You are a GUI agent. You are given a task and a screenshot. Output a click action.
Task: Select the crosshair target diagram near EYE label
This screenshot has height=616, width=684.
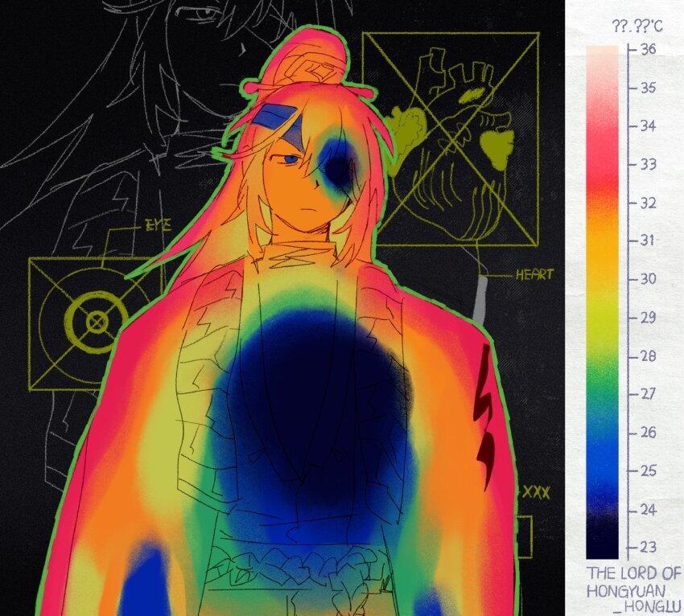tap(97, 322)
